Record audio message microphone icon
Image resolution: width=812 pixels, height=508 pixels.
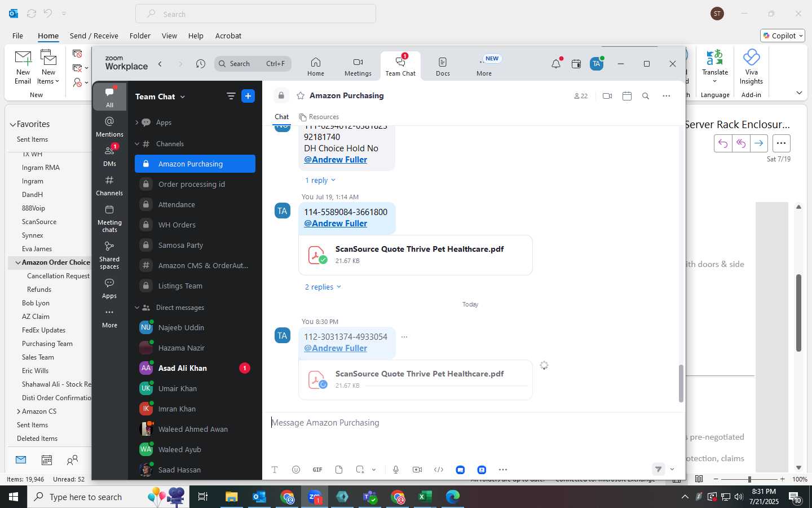pyautogui.click(x=396, y=470)
